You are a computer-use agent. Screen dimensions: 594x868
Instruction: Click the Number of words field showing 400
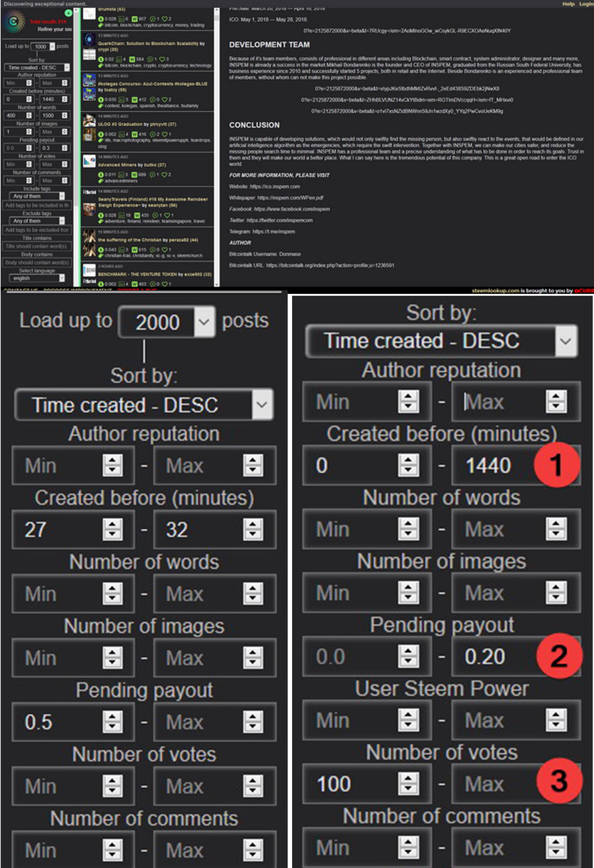pos(20,115)
